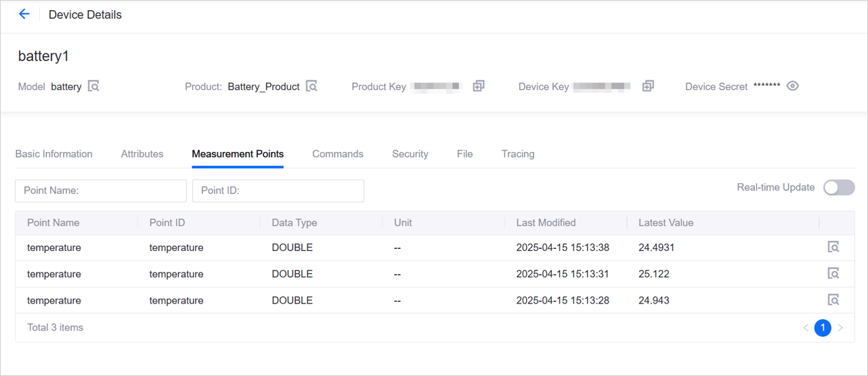Screen dimensions: 868x376
Task: View details of 24.943 temperature row
Action: point(833,300)
